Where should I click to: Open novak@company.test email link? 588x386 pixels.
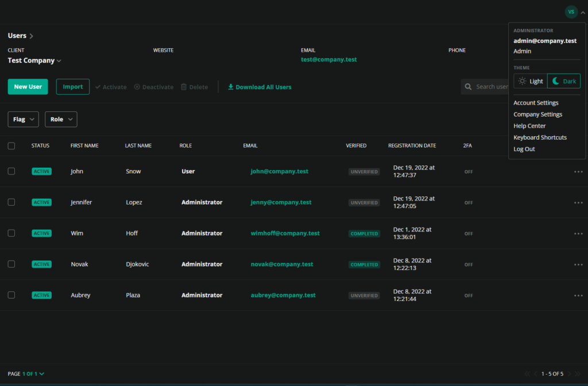coord(281,264)
